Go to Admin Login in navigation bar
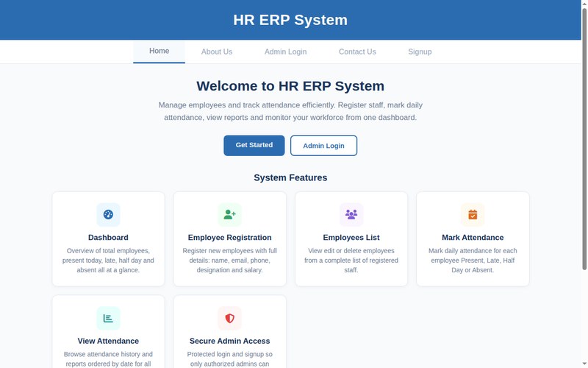The height and width of the screenshot is (368, 588). pyautogui.click(x=286, y=52)
